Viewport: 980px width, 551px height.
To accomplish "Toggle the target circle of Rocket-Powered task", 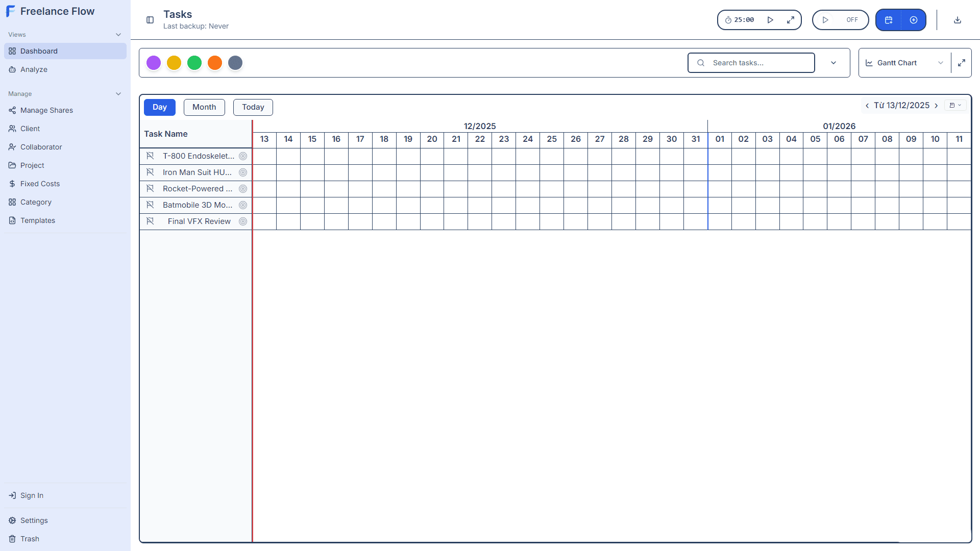I will click(x=243, y=189).
